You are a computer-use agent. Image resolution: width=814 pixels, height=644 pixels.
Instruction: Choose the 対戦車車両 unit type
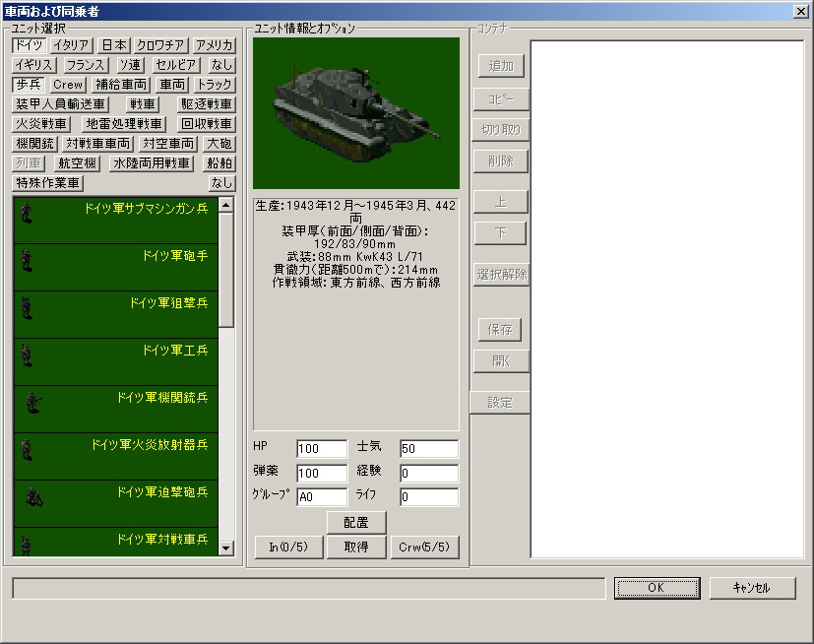97,144
